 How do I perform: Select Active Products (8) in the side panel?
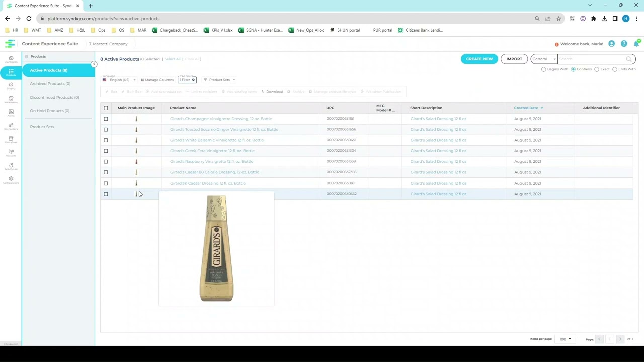click(x=58, y=70)
